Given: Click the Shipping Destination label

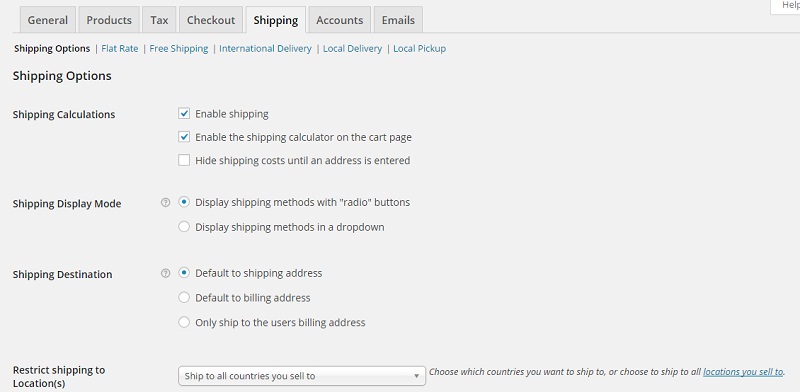Looking at the screenshot, I should point(62,274).
